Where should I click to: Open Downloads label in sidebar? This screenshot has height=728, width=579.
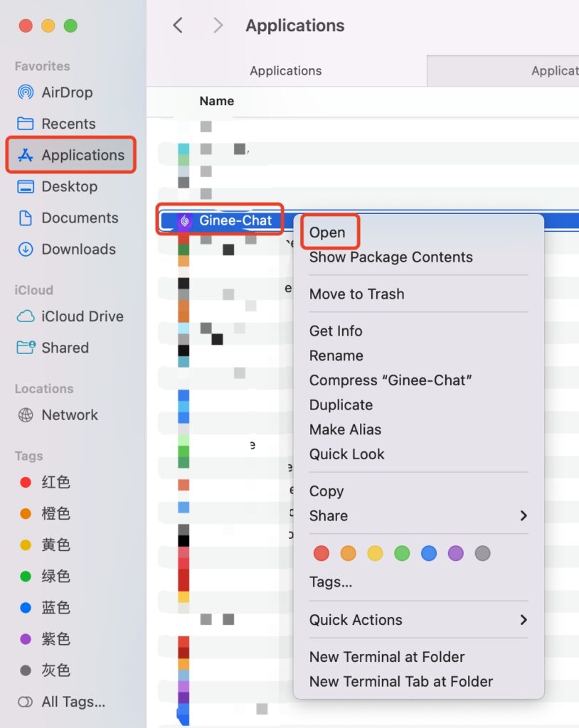(x=79, y=250)
